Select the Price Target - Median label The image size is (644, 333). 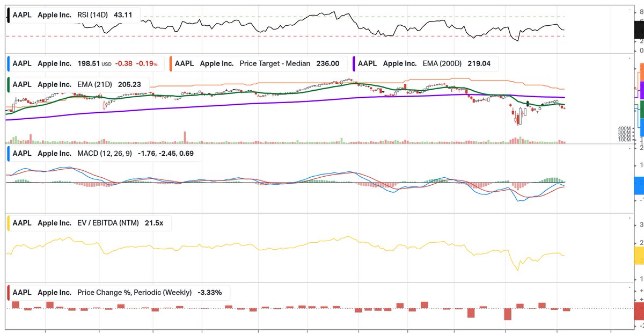tap(275, 63)
